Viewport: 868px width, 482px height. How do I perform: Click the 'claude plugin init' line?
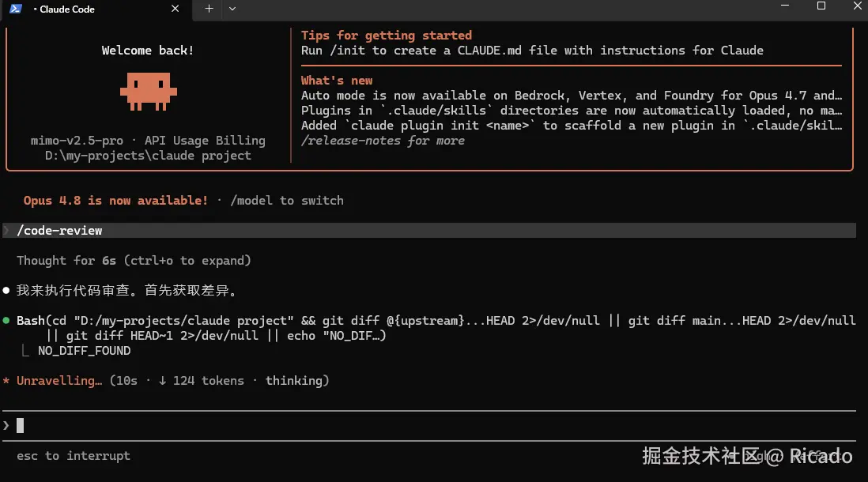pyautogui.click(x=572, y=126)
